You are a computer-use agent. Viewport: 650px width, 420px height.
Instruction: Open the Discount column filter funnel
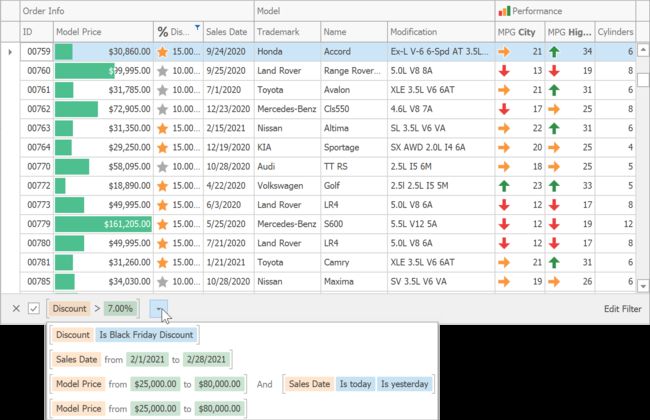point(197,27)
